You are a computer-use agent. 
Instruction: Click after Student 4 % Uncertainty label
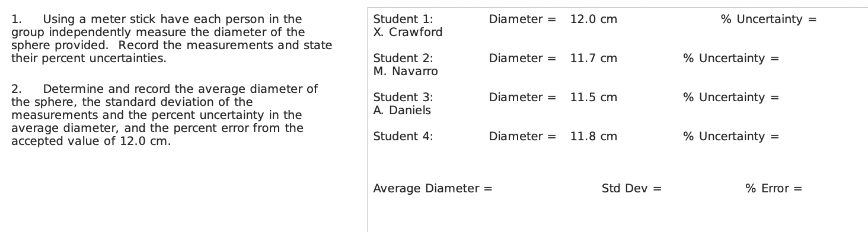[821, 136]
